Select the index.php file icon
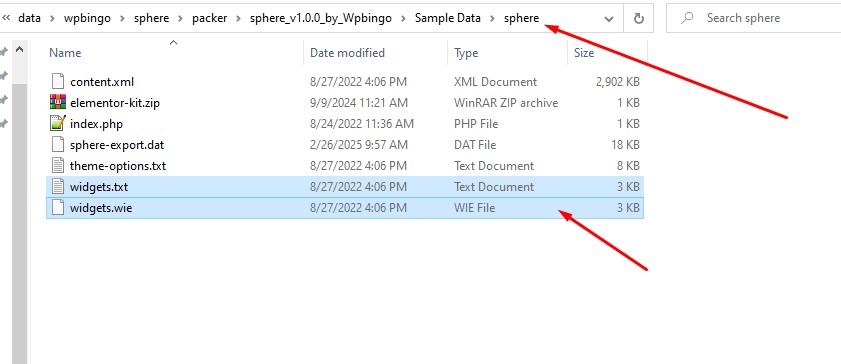 coord(57,124)
